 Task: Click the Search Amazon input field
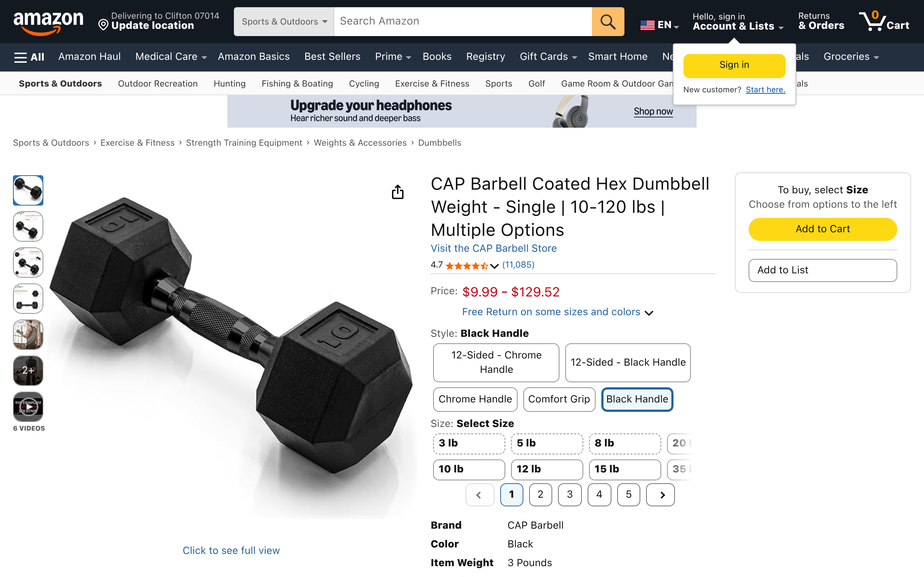pyautogui.click(x=463, y=22)
